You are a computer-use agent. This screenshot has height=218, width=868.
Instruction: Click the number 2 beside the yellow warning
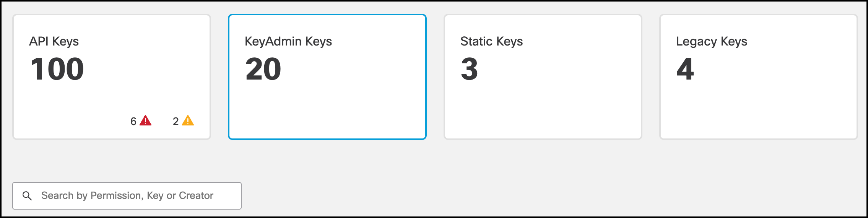pyautogui.click(x=176, y=122)
